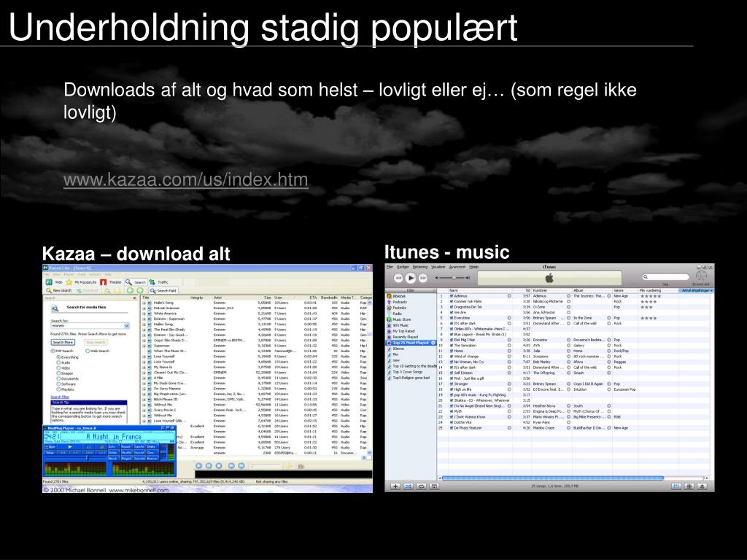
Task: Click the iTunes add playlist plus button
Action: click(395, 486)
